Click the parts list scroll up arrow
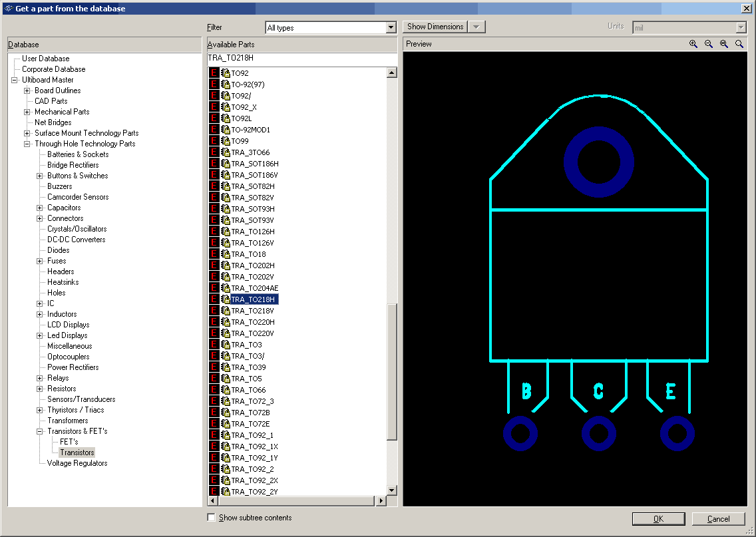Screen dimensions: 756x537 [x=391, y=73]
